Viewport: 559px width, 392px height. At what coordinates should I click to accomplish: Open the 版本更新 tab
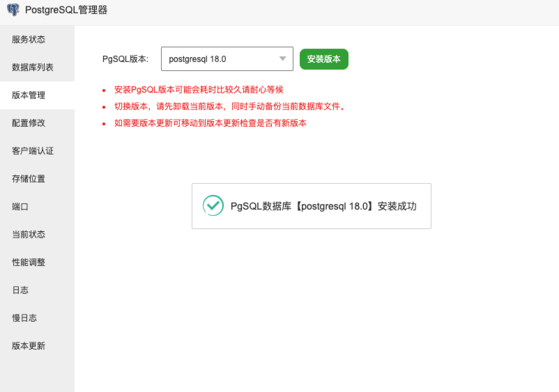click(37, 346)
